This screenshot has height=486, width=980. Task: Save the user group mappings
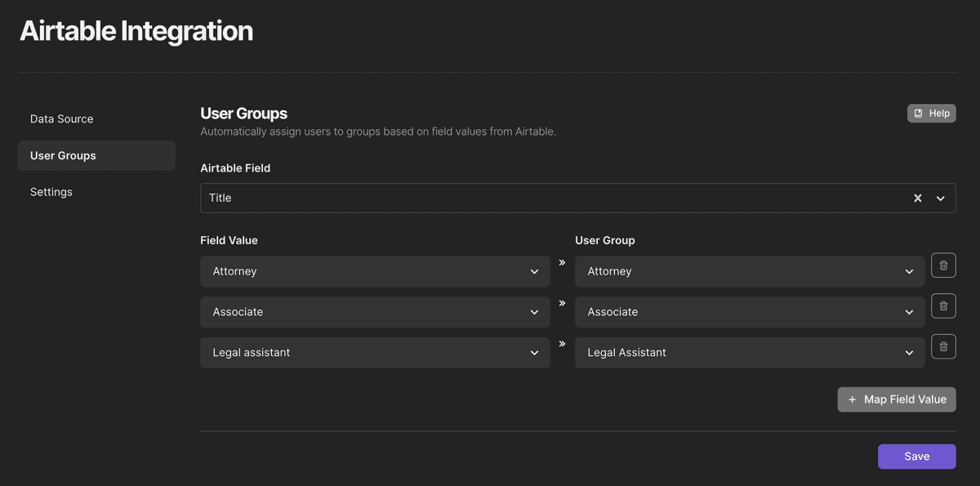point(916,457)
